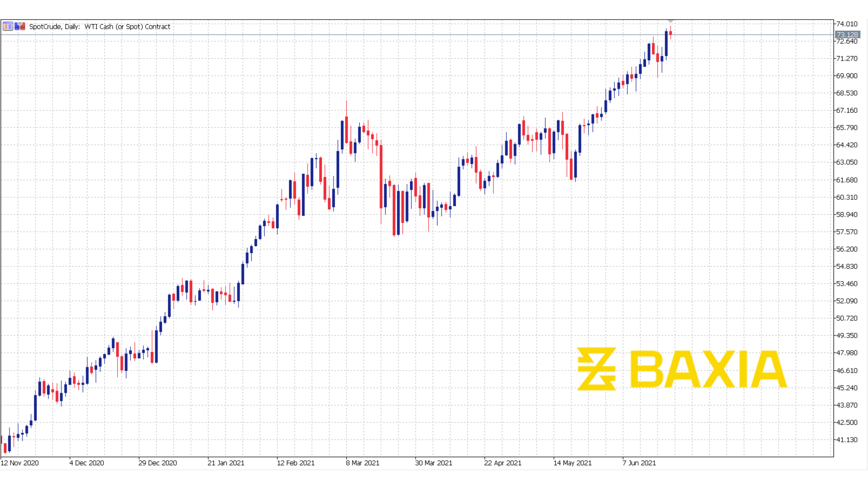Click the 12 Nov 2020 date label
This screenshot has height=489, width=868.
pos(20,463)
